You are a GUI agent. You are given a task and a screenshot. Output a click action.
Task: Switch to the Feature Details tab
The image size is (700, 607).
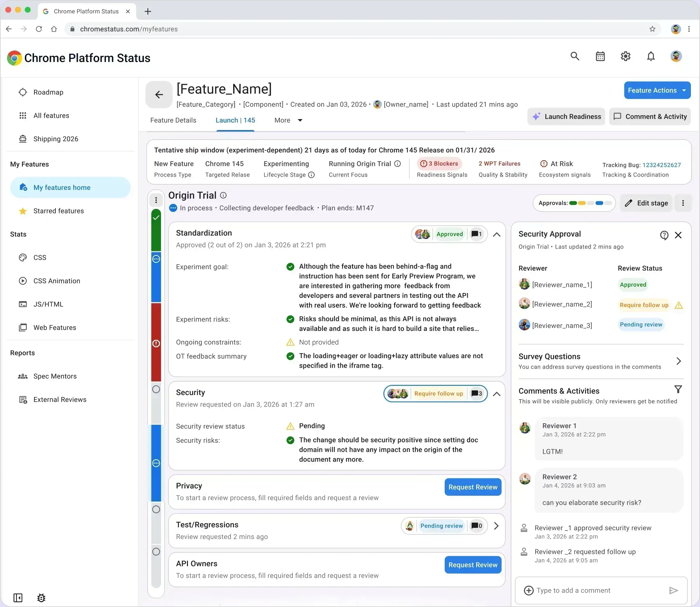(x=173, y=120)
